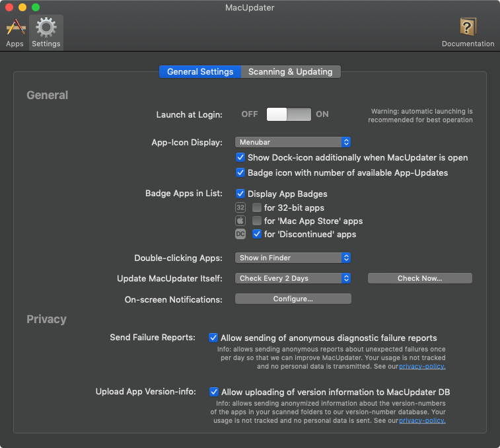Select the Settings gear icon
The height and width of the screenshot is (448, 500).
point(46,33)
